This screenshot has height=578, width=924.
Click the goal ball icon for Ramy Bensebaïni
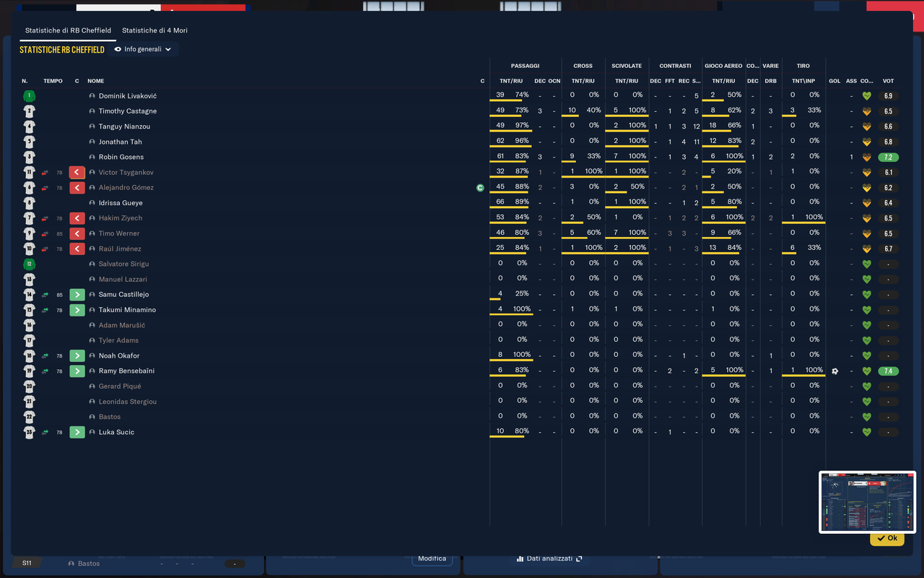[x=835, y=371]
